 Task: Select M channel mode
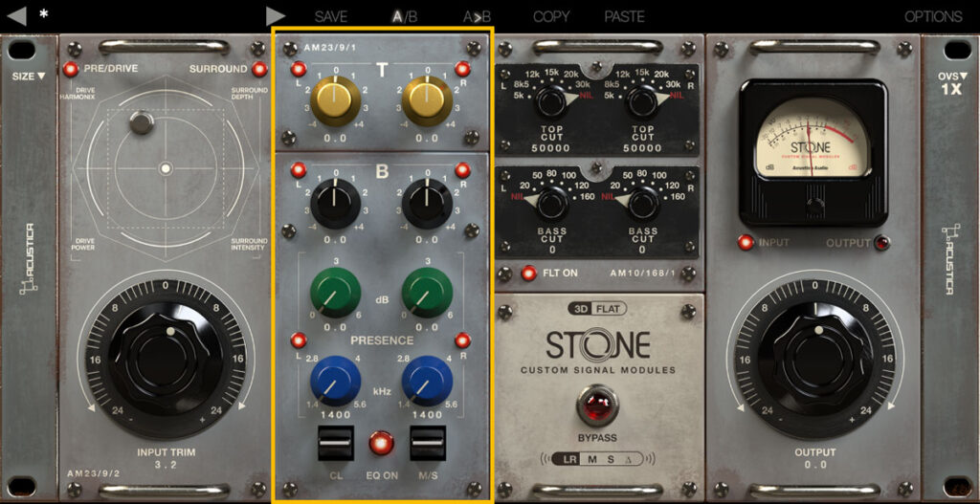tap(592, 460)
